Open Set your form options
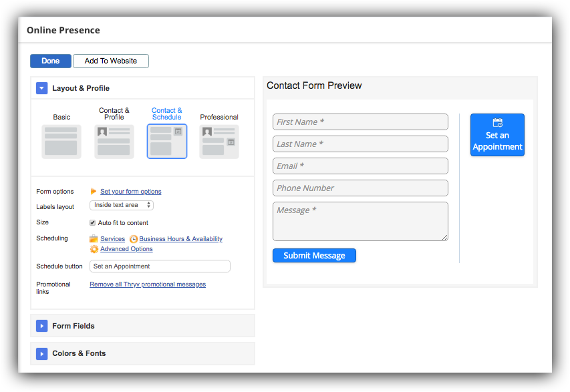570x392 pixels. tap(130, 191)
